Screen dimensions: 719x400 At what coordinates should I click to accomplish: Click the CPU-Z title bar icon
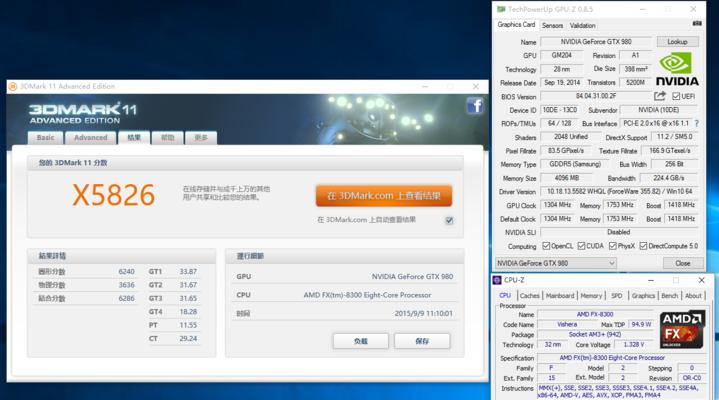tap(497, 280)
